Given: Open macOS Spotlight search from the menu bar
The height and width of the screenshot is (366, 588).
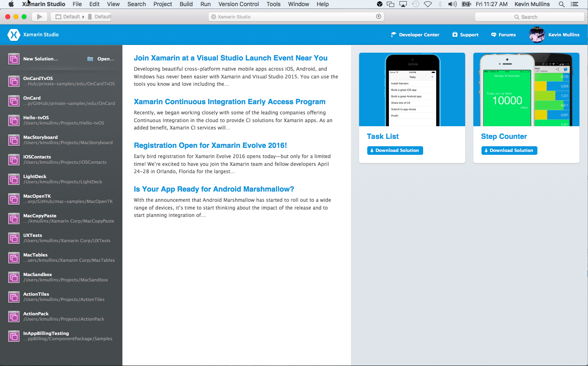Looking at the screenshot, I should 561,4.
